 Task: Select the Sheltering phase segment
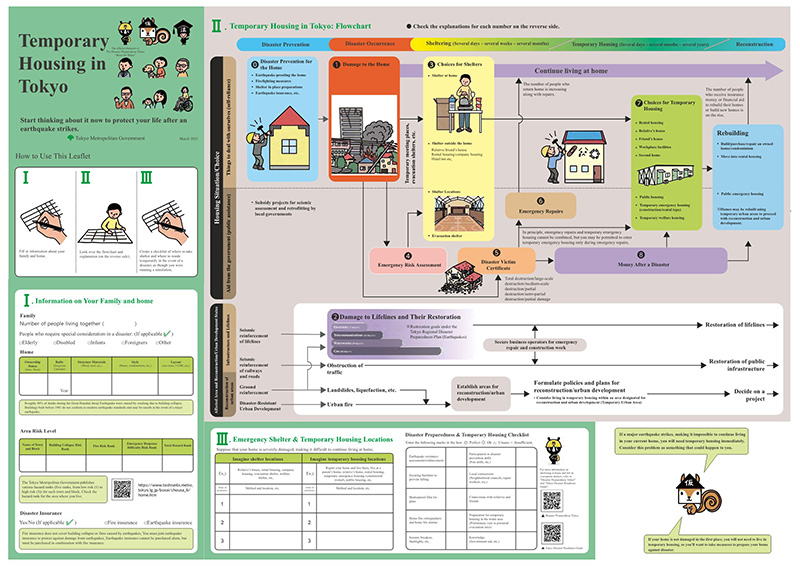487,44
